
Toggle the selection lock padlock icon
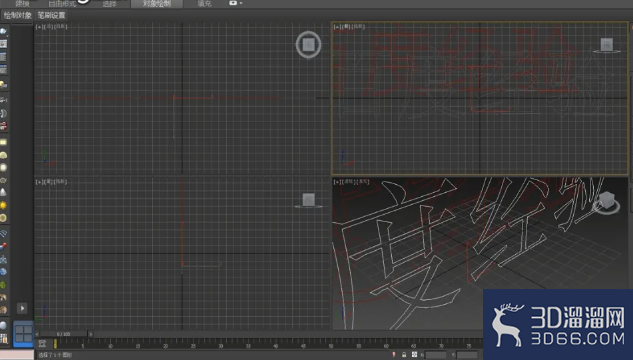tap(404, 355)
